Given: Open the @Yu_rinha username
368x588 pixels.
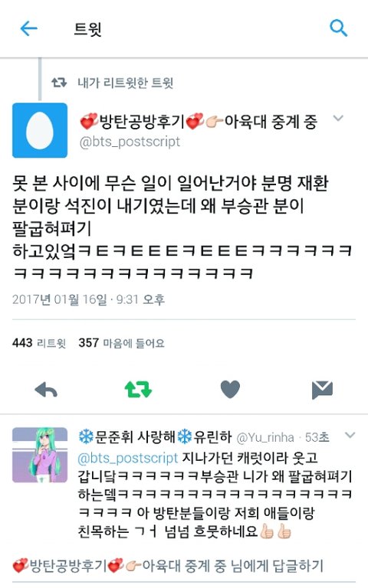Looking at the screenshot, I should coord(265,437).
